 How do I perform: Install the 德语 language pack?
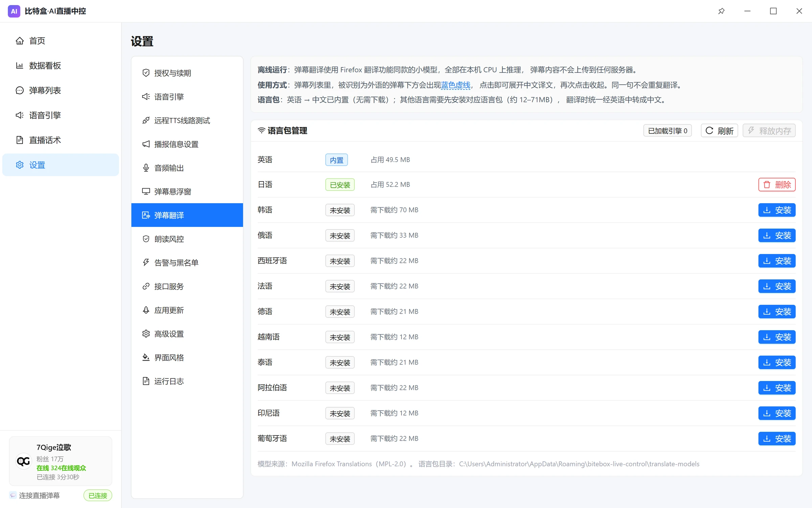pyautogui.click(x=777, y=312)
